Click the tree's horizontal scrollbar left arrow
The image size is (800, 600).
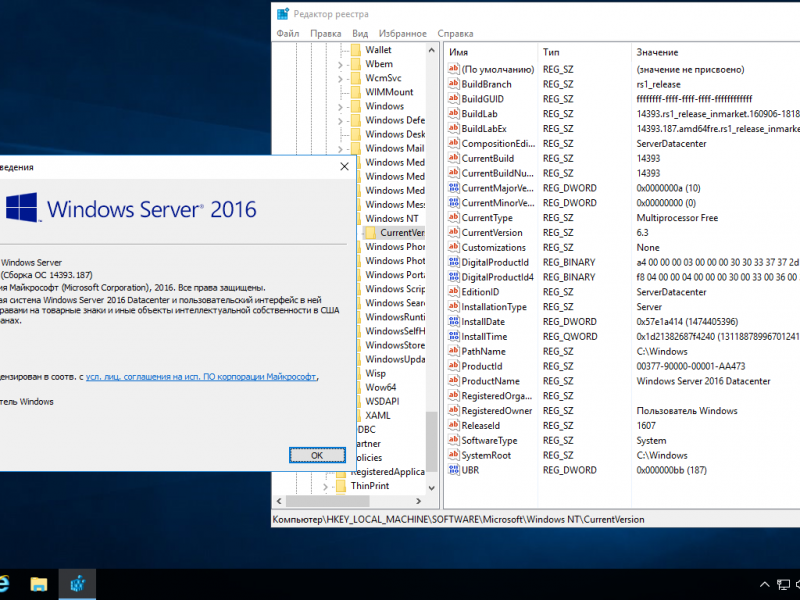click(279, 501)
